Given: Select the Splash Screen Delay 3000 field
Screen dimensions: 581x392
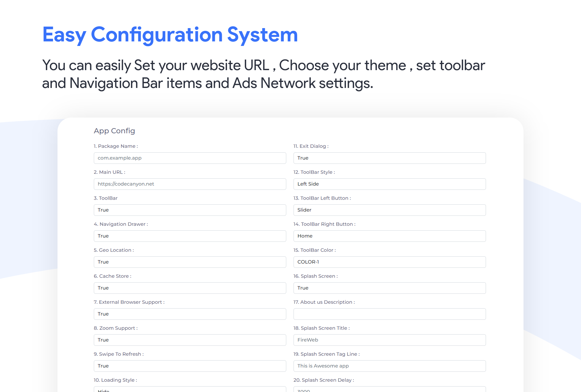Looking at the screenshot, I should coord(389,390).
